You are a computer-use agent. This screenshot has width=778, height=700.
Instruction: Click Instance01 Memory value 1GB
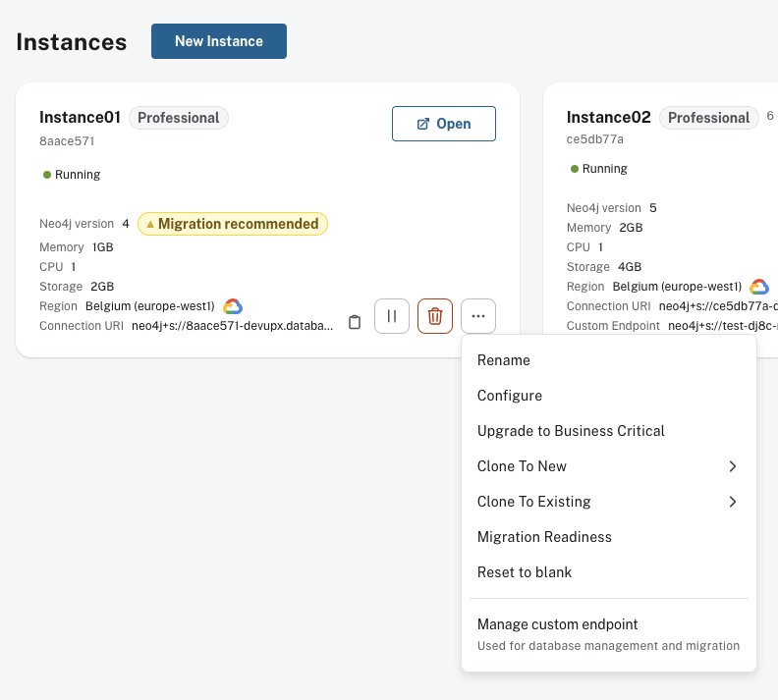click(103, 247)
